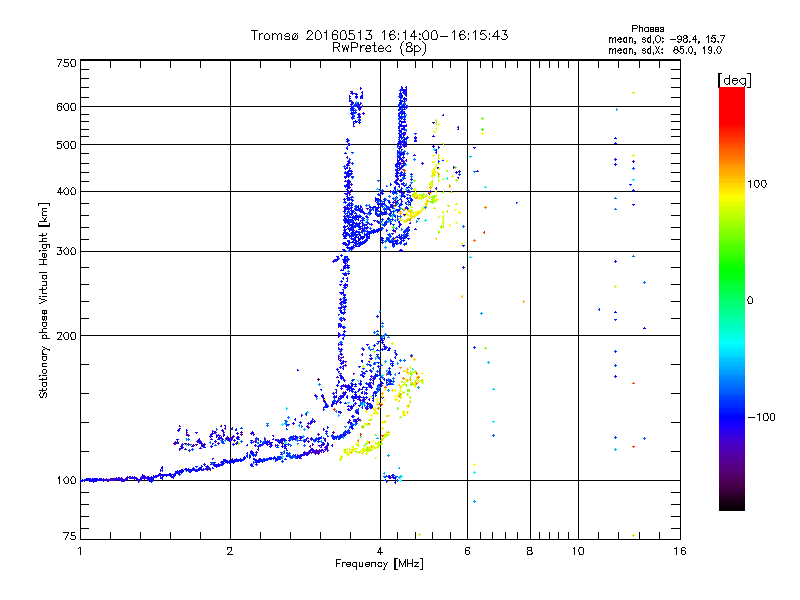
Task: Click the y-axis tick label '500'
Action: (66, 145)
